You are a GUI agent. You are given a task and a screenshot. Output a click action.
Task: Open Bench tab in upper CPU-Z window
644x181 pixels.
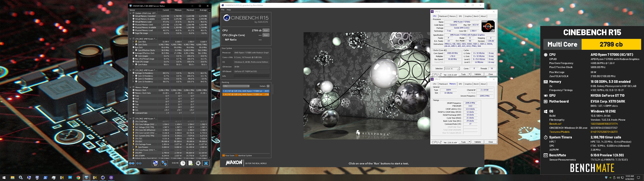click(x=476, y=16)
